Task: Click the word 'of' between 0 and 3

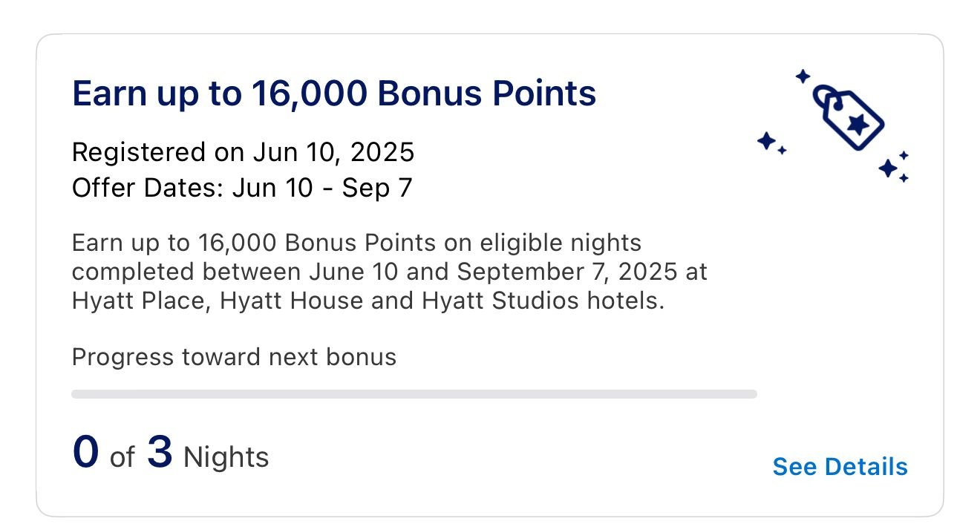Action: (122, 458)
